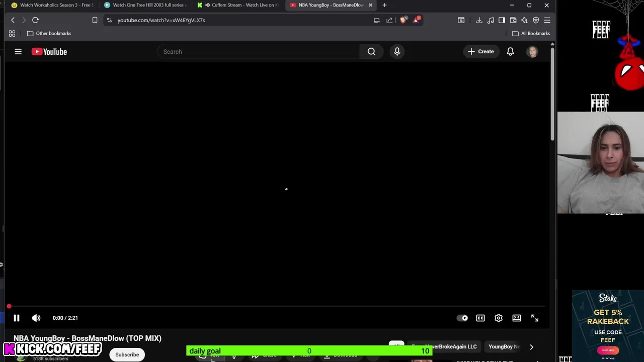644x362 pixels.
Task: Switch to theater mode in player
Action: click(517, 318)
